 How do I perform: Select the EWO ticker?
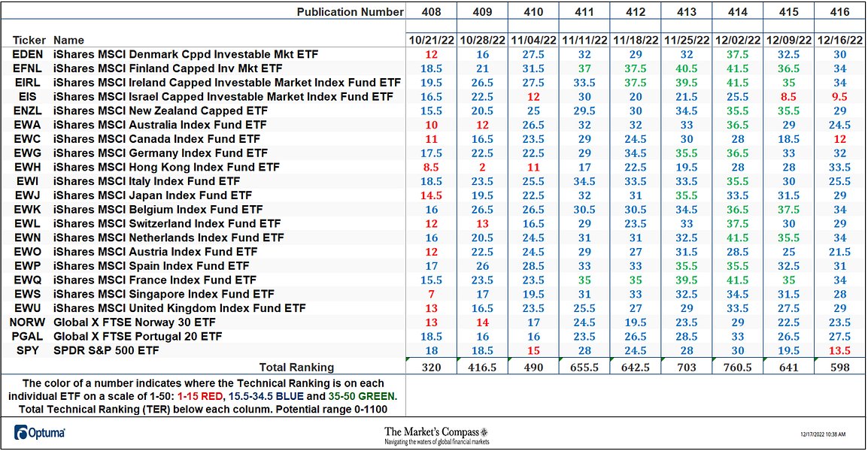28,252
